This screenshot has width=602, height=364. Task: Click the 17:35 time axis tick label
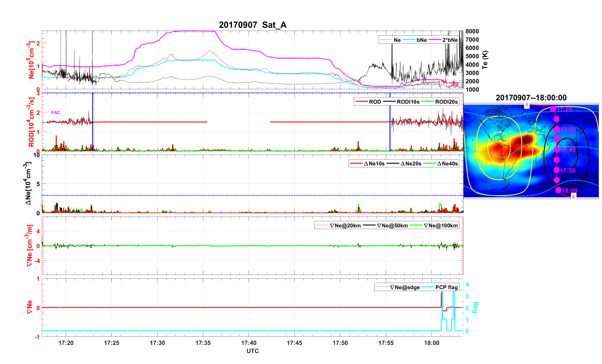[x=203, y=343]
